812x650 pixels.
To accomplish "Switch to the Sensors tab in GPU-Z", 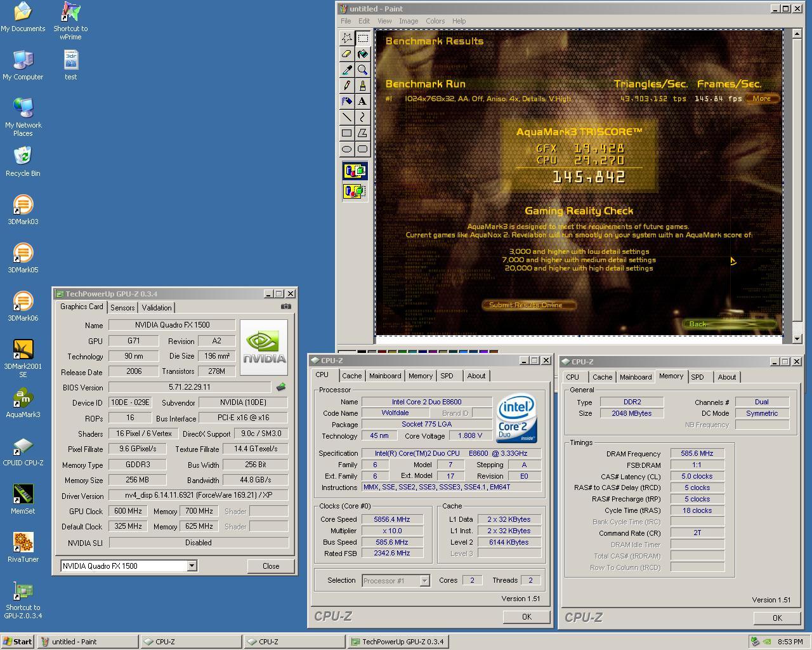I will pyautogui.click(x=122, y=307).
